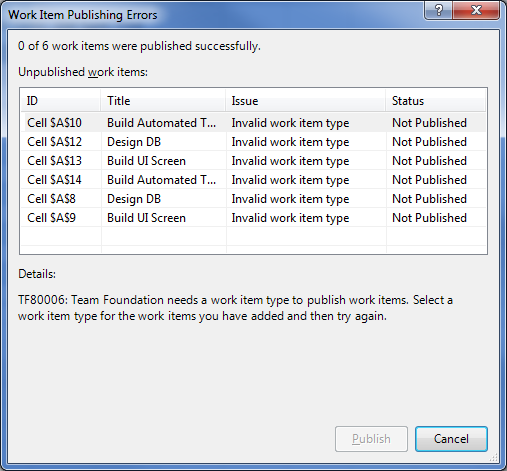
Task: Click the Title column header
Action: coord(163,101)
